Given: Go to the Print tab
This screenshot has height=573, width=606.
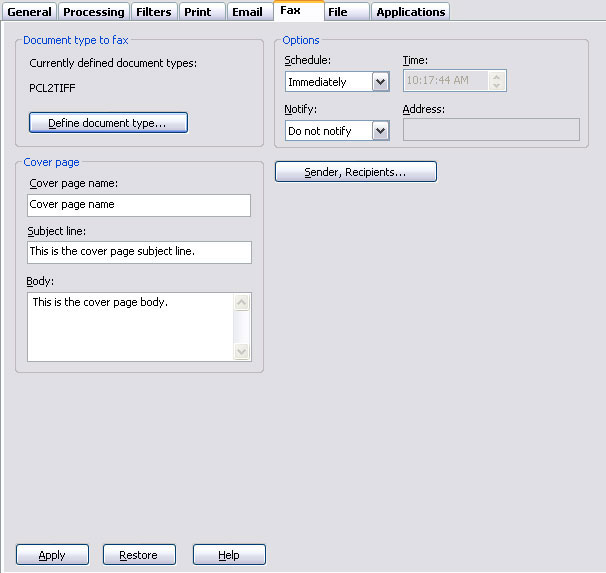Looking at the screenshot, I should tap(197, 12).
